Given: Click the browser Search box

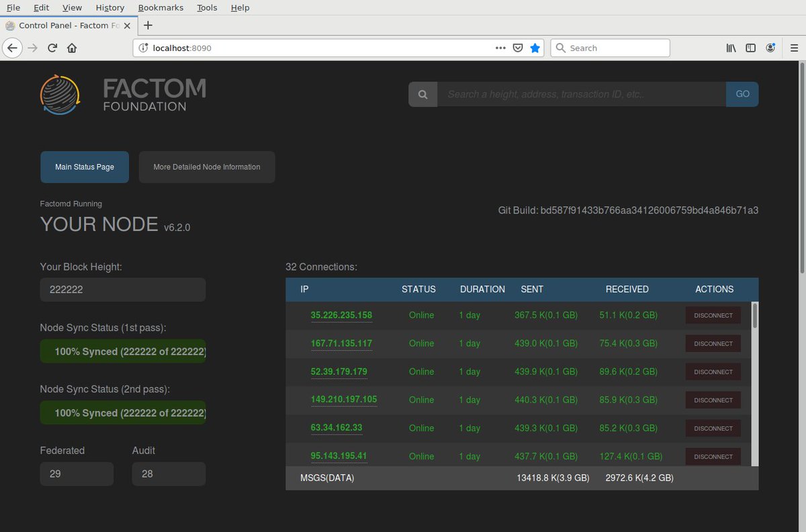Looking at the screenshot, I should pyautogui.click(x=610, y=48).
